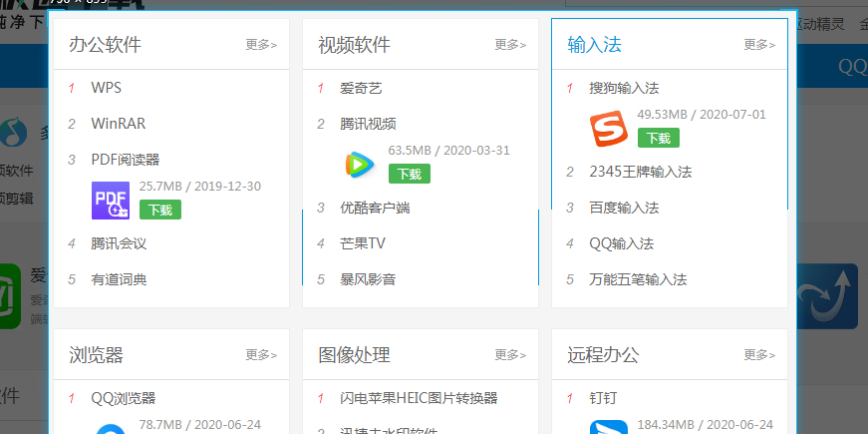
Task: Download PDF阅读器 with the green 下载 button
Action: pos(160,210)
